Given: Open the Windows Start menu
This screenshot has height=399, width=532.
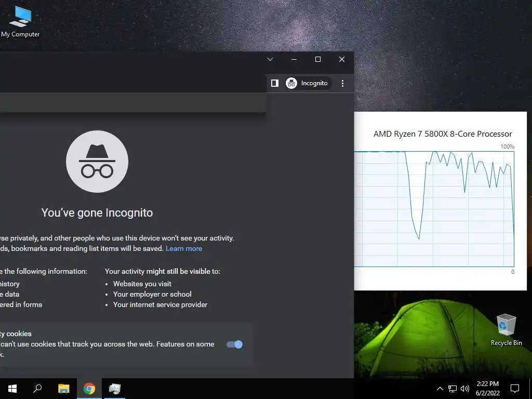Looking at the screenshot, I should click(x=12, y=389).
